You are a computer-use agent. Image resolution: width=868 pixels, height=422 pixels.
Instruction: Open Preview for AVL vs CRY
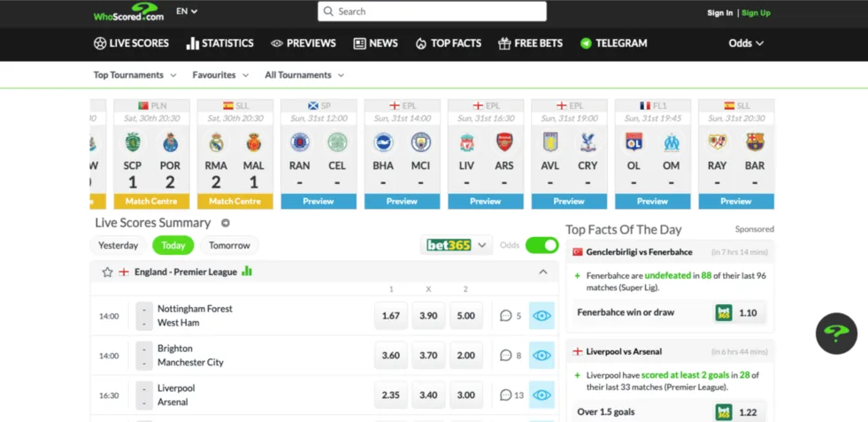(569, 202)
